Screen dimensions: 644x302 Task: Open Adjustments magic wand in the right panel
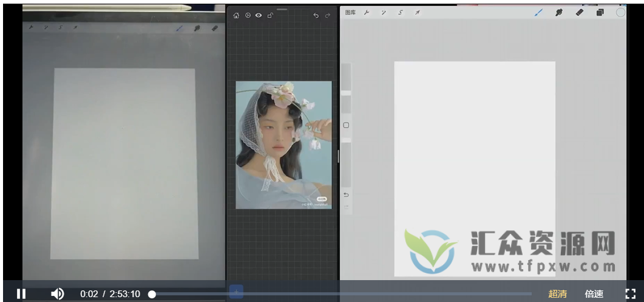[384, 13]
